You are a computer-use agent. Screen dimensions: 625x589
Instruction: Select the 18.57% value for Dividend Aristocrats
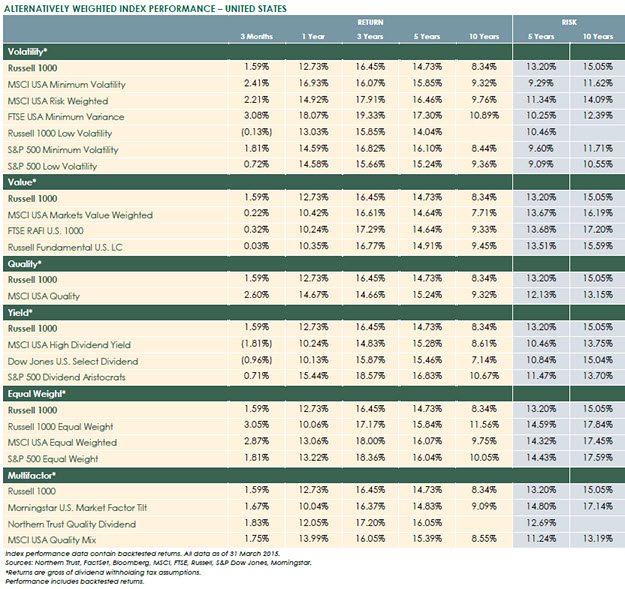[370, 376]
